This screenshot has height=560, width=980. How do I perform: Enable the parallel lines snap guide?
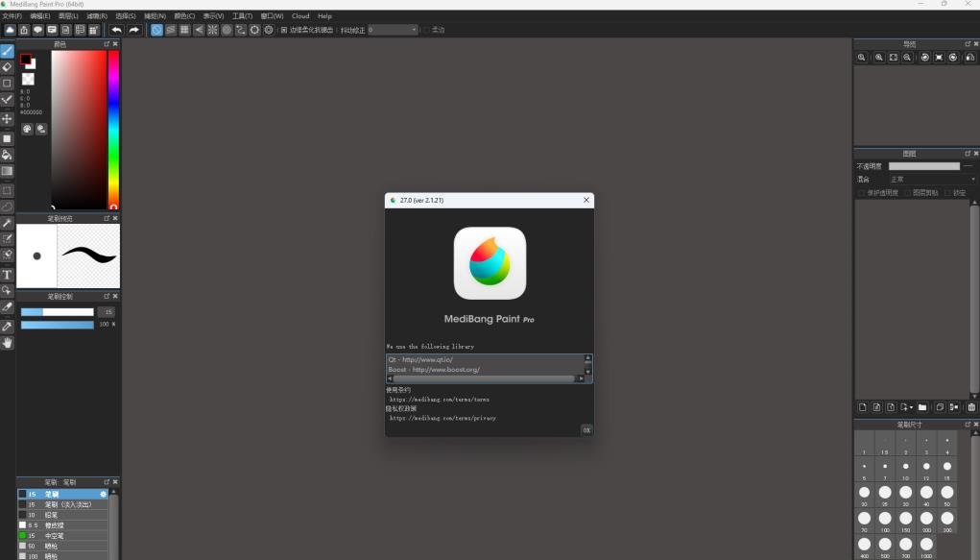171,30
